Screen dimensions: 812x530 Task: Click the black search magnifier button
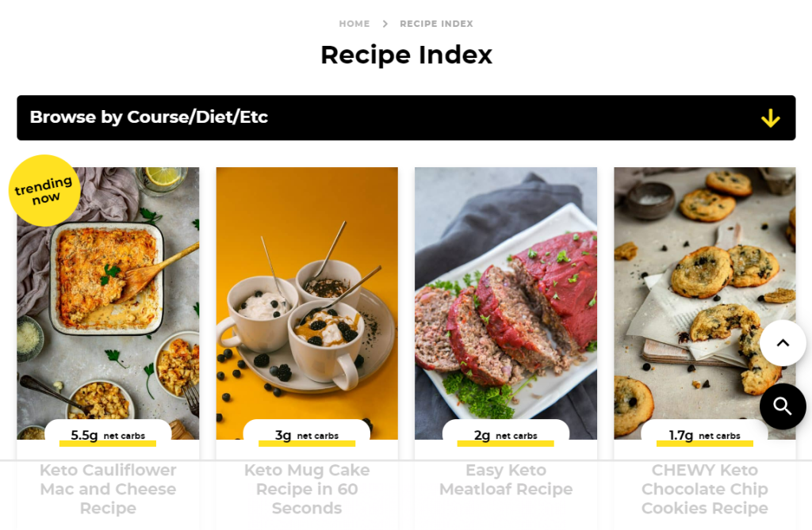[783, 407]
